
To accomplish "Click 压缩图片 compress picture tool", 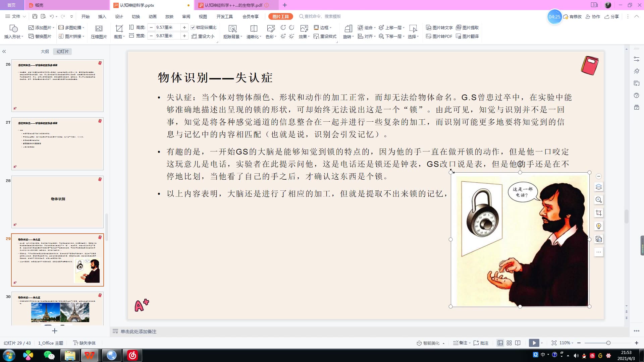I will [x=99, y=32].
